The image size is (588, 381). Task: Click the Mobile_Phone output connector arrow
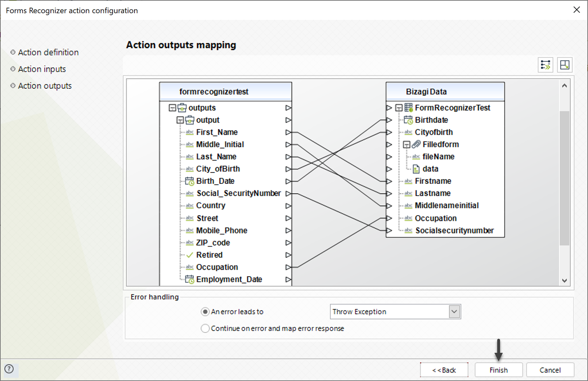click(x=288, y=230)
